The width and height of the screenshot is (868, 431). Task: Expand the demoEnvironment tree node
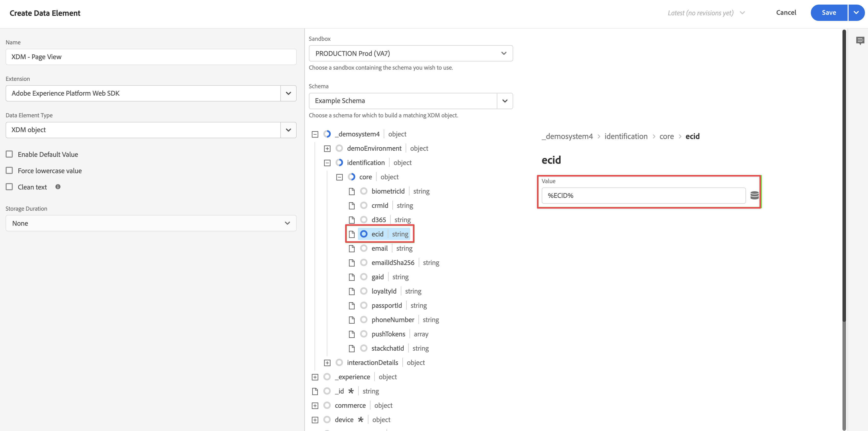(327, 148)
